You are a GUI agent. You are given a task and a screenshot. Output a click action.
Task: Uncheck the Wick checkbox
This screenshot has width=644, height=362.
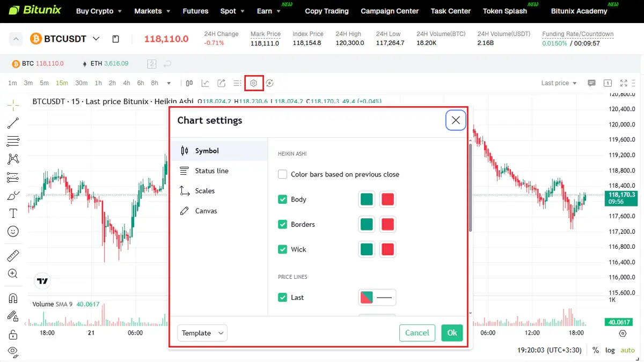click(282, 249)
